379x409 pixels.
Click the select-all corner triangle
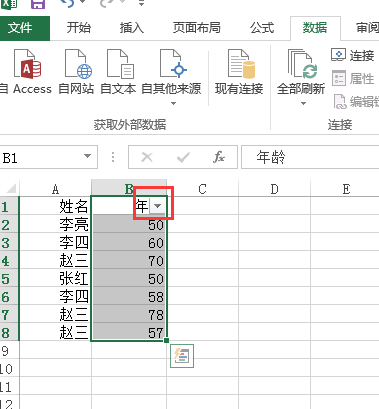pos(11,189)
